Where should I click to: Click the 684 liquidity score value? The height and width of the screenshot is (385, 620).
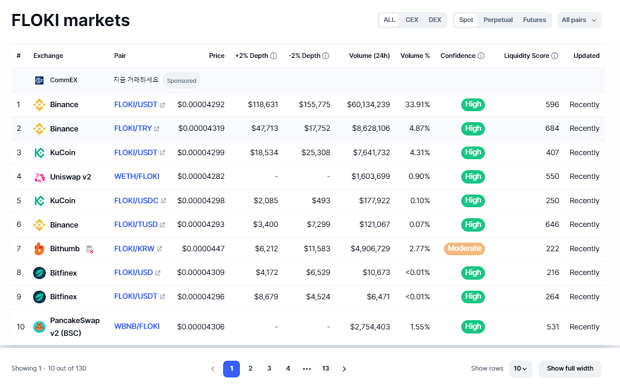[x=552, y=128]
